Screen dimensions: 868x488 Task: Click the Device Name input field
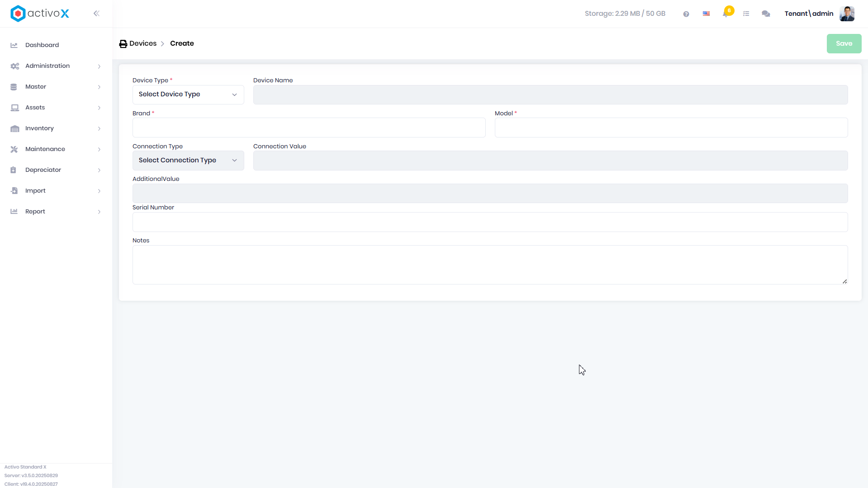coord(550,95)
